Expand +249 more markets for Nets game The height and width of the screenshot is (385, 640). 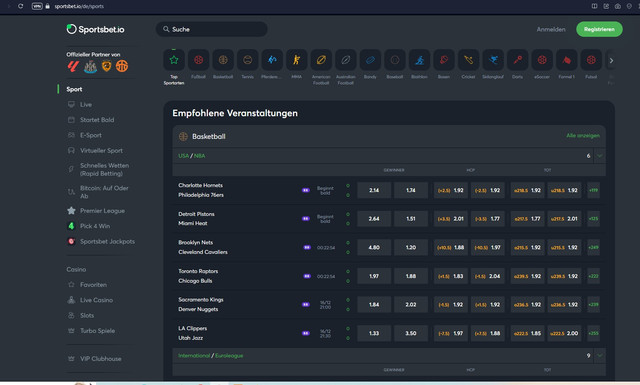point(593,247)
